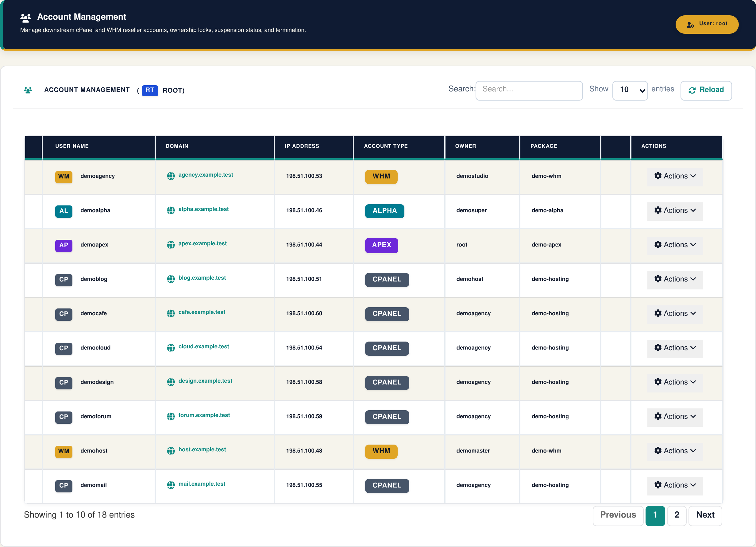Open the cafe.example.test domain link
This screenshot has width=756, height=547.
click(202, 312)
